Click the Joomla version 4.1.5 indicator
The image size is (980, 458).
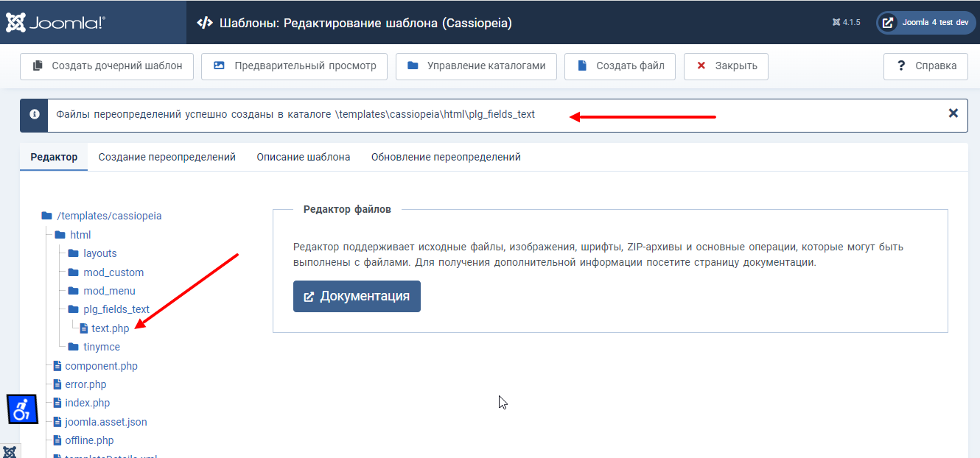847,23
